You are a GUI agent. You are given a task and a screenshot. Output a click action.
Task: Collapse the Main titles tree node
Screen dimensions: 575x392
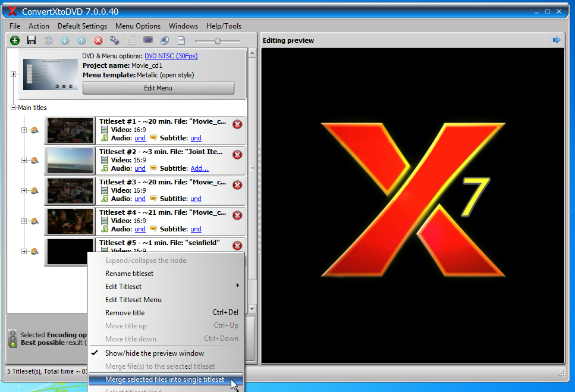[14, 108]
